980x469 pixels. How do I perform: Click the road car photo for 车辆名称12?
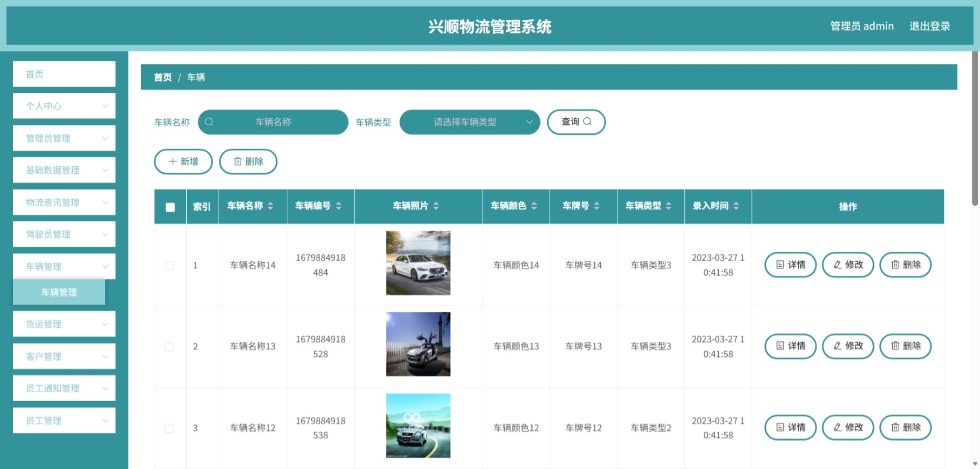click(x=418, y=426)
